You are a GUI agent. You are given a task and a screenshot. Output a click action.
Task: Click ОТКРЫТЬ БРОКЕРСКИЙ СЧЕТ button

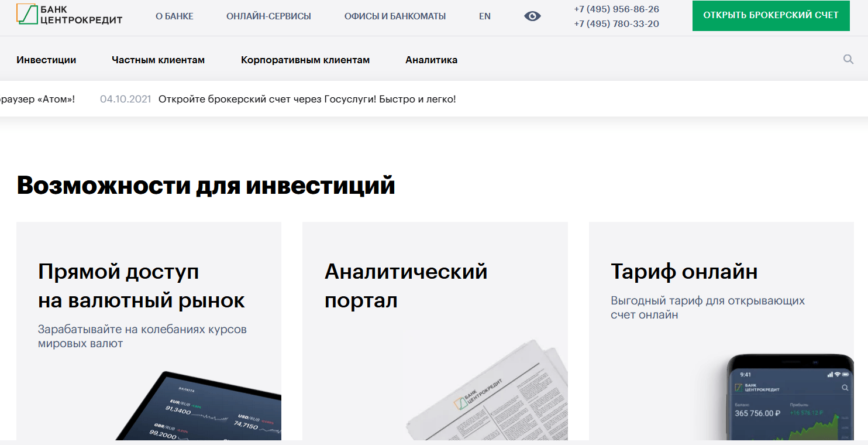[771, 16]
